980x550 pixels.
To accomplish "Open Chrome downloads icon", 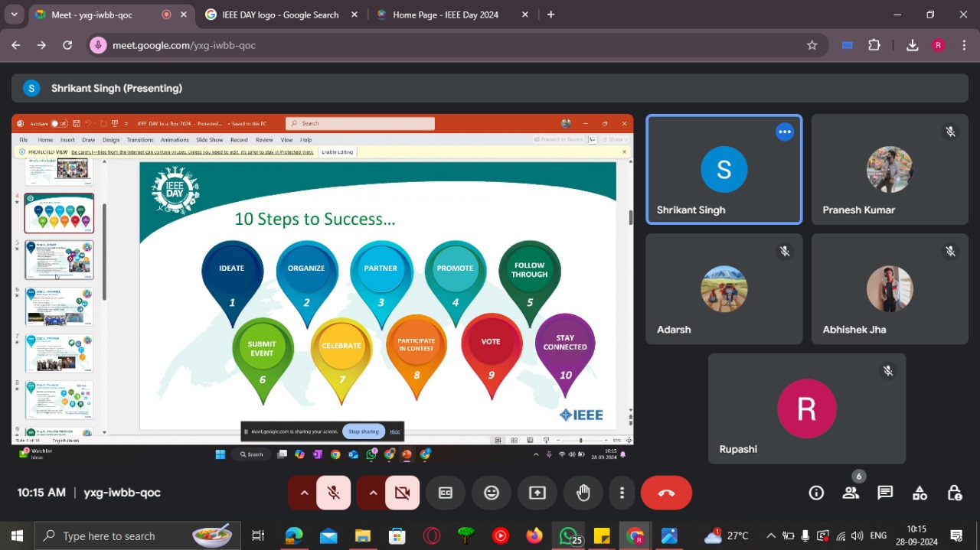I will pos(912,45).
